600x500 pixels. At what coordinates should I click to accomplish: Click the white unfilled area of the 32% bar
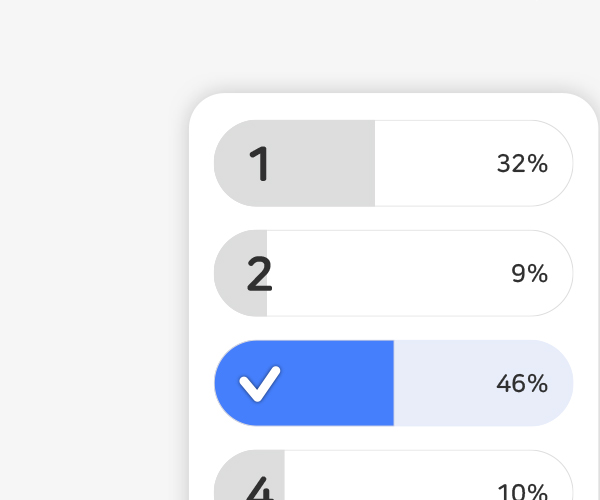click(474, 163)
